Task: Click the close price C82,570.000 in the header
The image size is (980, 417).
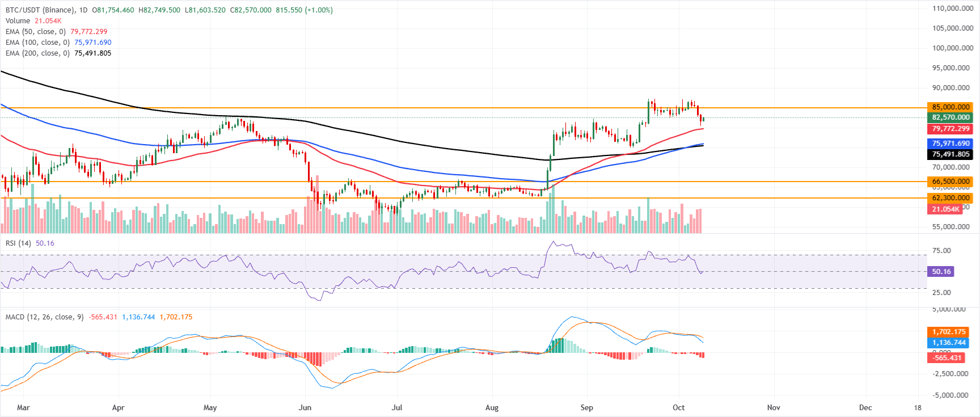Action: 251,10
